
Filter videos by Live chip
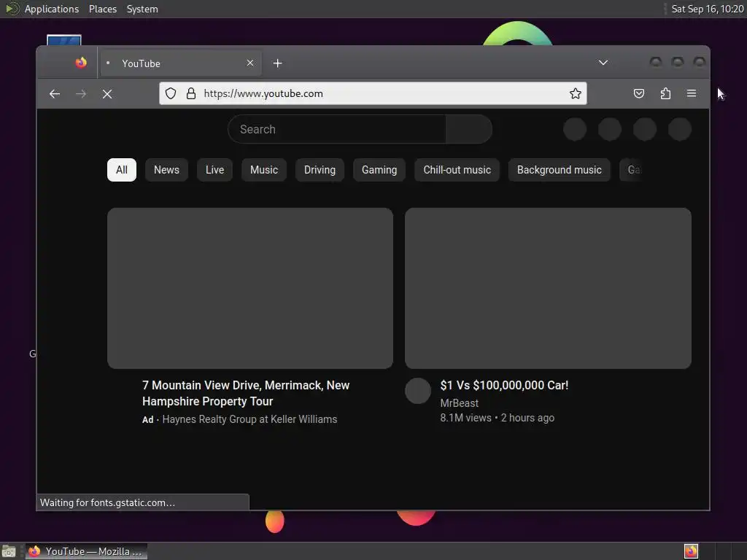[x=214, y=170]
